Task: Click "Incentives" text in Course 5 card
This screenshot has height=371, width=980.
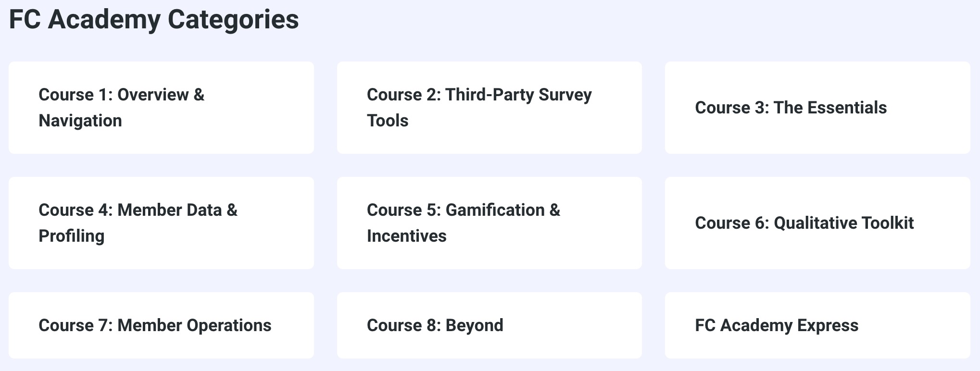Action: coord(407,236)
